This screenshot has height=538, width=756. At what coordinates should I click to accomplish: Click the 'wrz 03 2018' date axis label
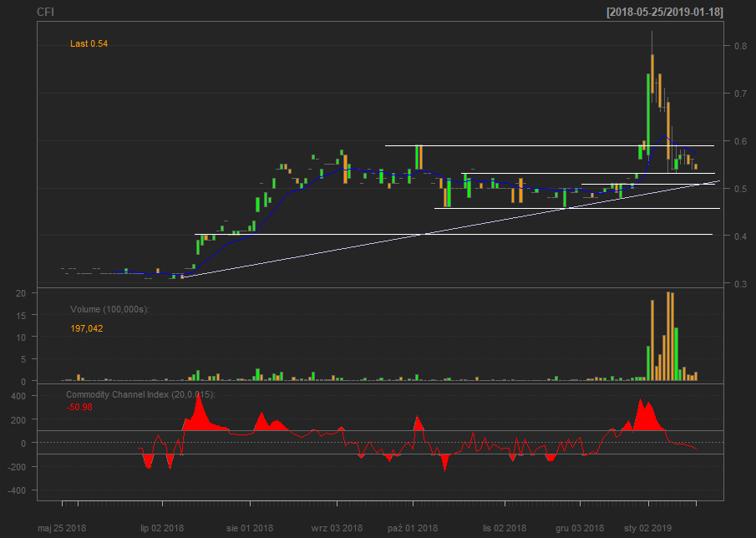pos(337,528)
